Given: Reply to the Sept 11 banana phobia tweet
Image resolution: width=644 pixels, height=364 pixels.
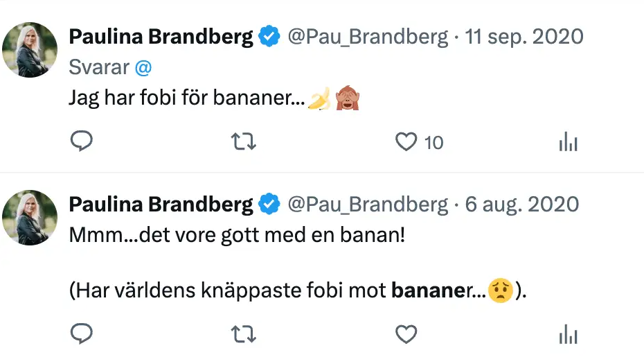Looking at the screenshot, I should pos(82,142).
